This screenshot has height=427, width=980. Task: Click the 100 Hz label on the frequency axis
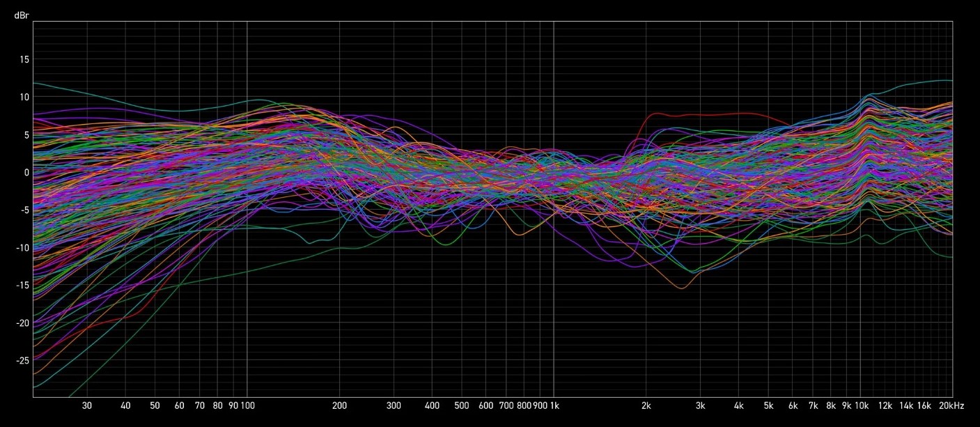tap(247, 405)
